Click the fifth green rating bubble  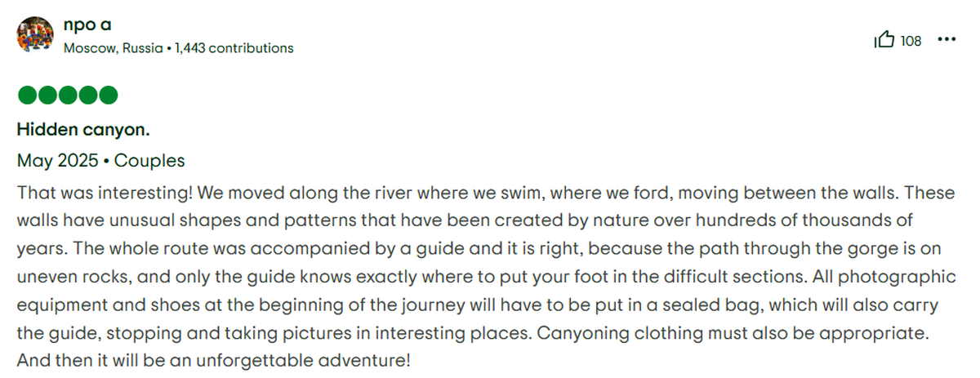coord(108,96)
